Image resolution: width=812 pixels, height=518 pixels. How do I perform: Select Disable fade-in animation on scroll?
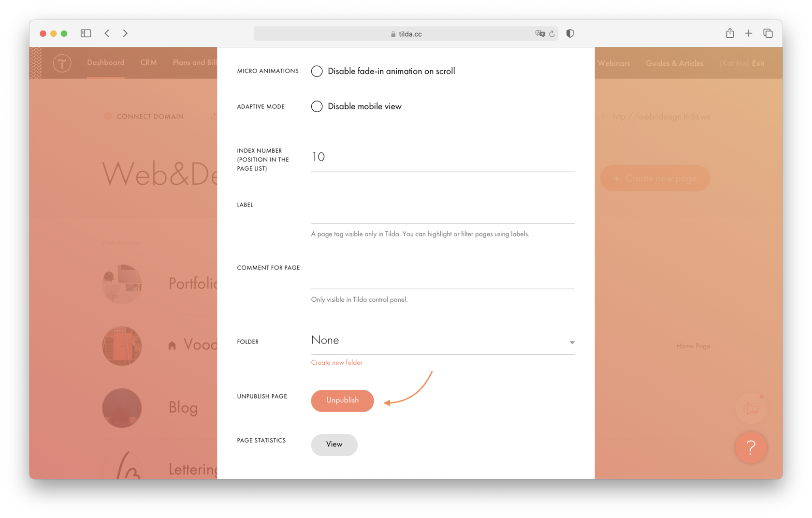317,71
